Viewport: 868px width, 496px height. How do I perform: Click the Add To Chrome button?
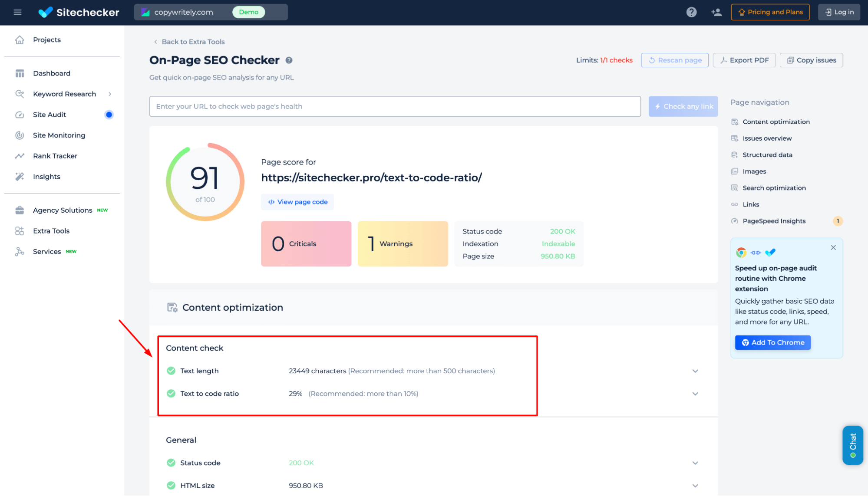(x=773, y=342)
